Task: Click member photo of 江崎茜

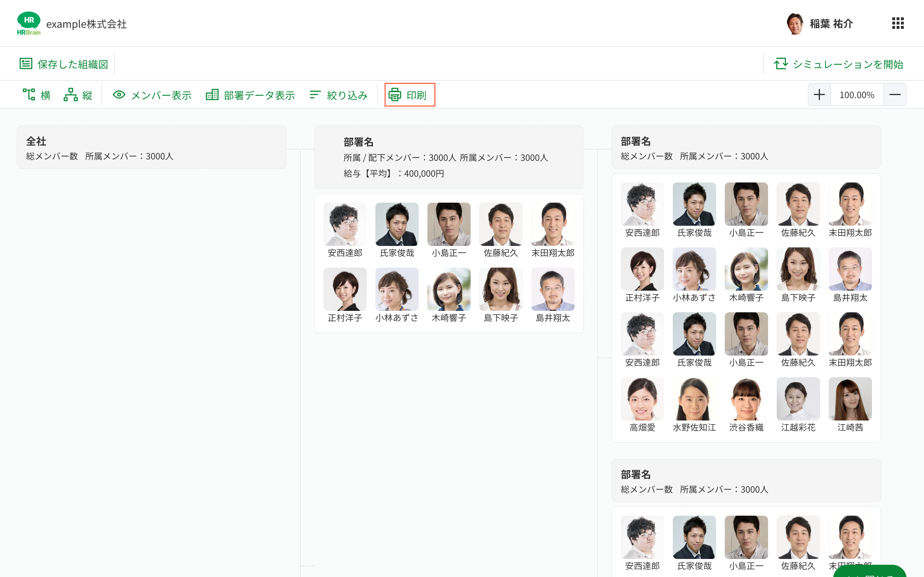Action: pos(850,399)
